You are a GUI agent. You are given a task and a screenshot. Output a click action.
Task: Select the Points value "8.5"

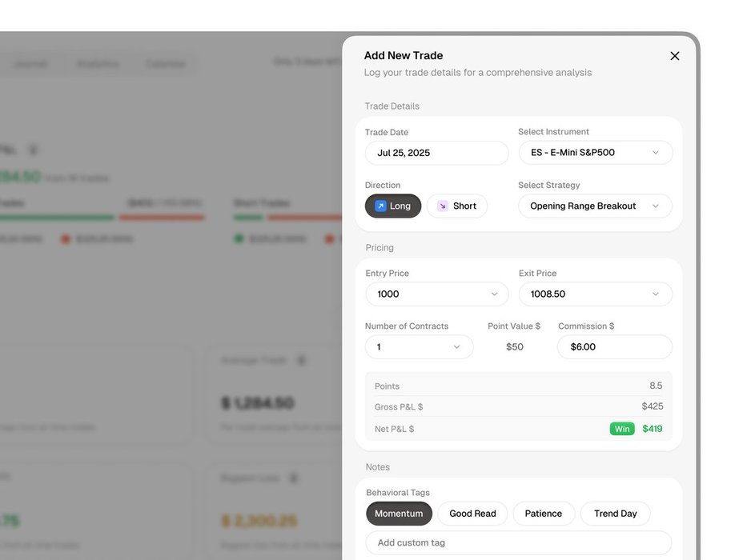point(656,386)
